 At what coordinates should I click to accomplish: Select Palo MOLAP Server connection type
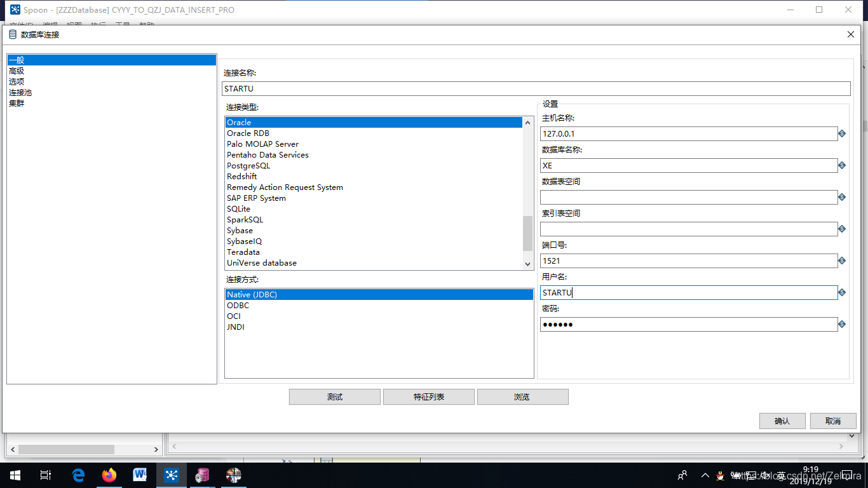(374, 144)
